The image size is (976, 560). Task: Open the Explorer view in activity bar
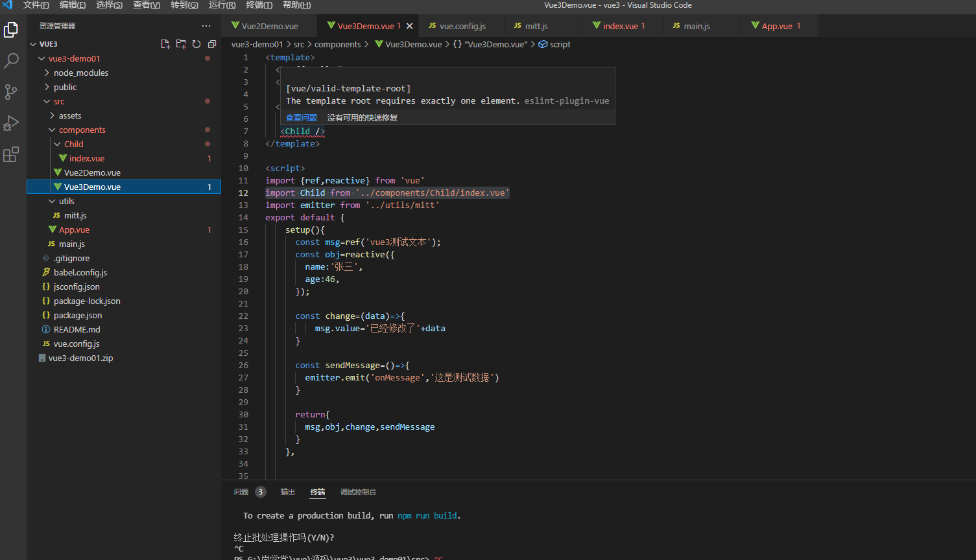click(11, 30)
